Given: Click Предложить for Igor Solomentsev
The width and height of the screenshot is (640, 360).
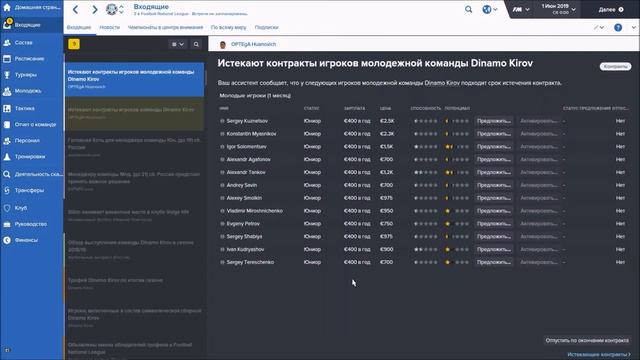Looking at the screenshot, I should point(494,147).
